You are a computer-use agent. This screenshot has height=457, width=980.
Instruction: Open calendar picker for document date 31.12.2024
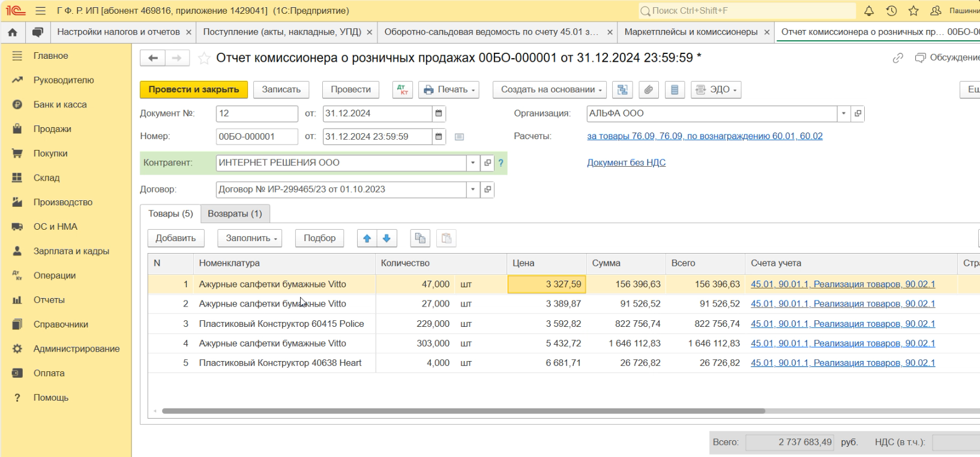[x=439, y=113]
